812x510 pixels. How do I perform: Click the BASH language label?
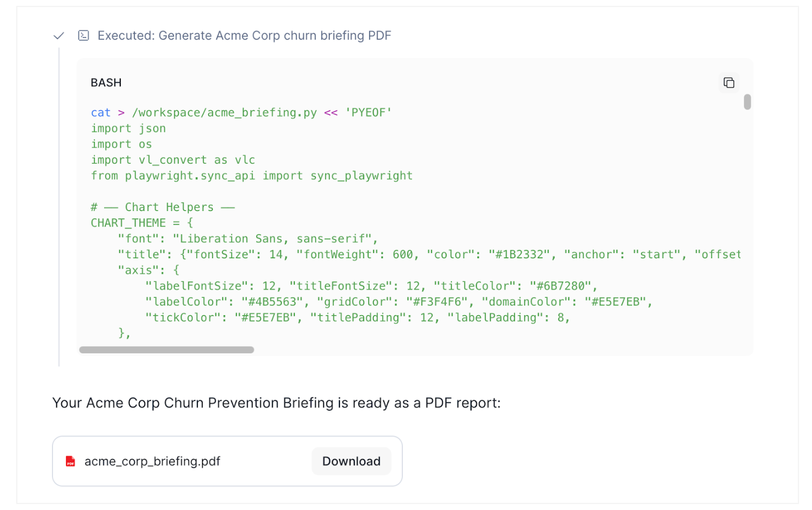pyautogui.click(x=106, y=83)
